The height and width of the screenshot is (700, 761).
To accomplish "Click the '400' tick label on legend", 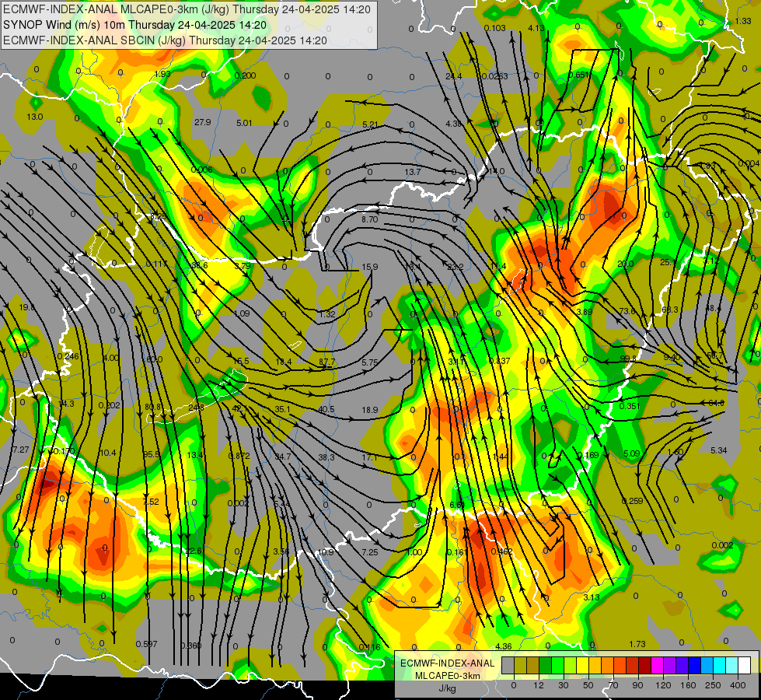I will [x=738, y=685].
